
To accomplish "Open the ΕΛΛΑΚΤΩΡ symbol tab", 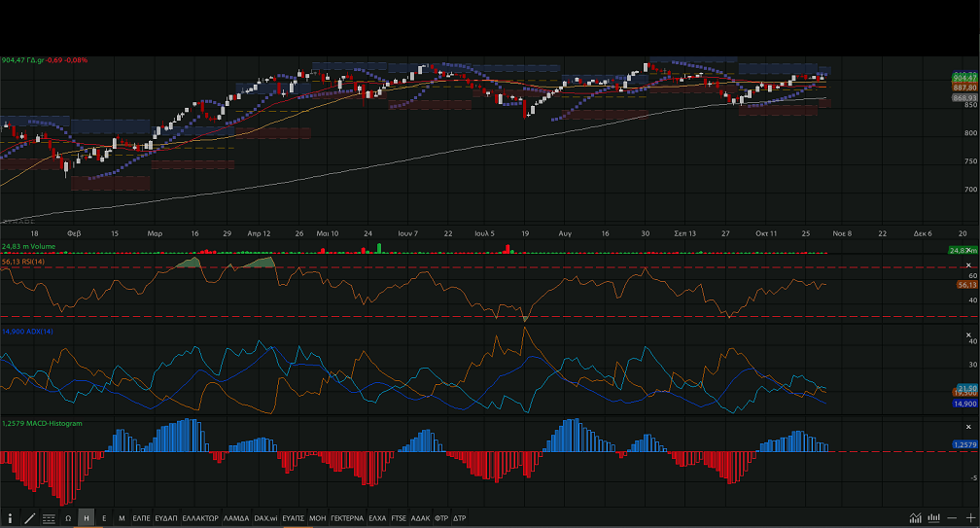I will pos(200,518).
